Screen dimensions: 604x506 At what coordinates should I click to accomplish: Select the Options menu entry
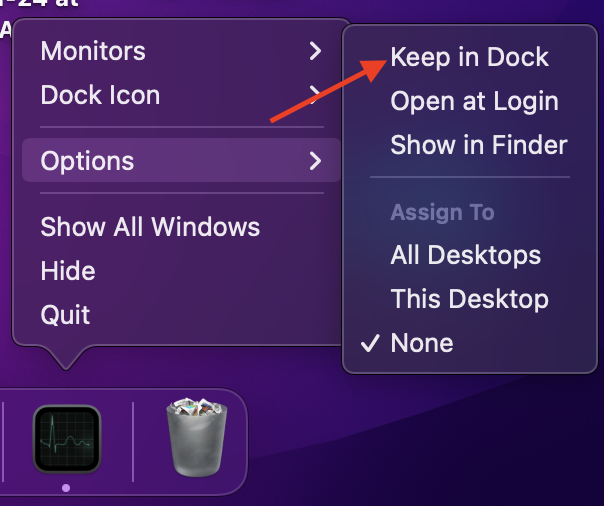87,160
